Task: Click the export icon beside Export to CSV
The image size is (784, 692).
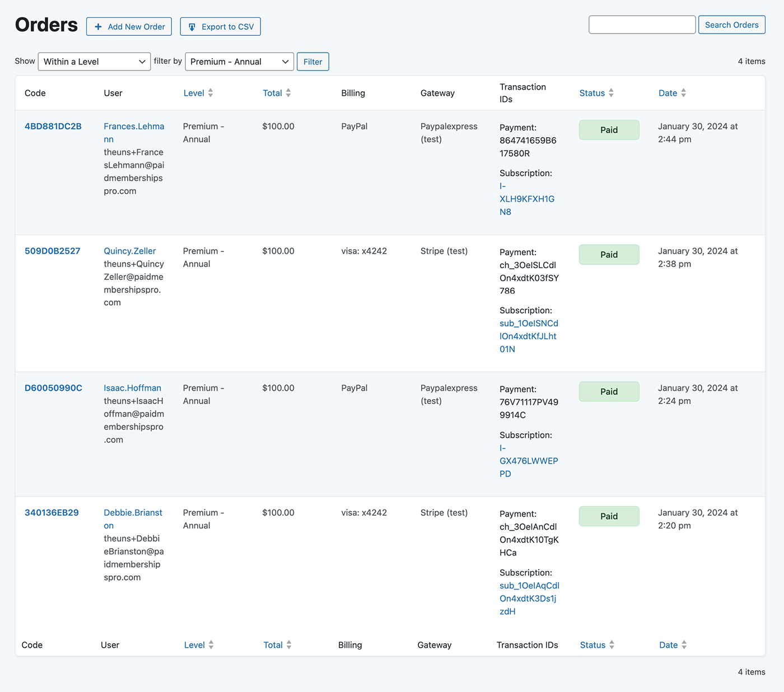Action: (x=192, y=26)
